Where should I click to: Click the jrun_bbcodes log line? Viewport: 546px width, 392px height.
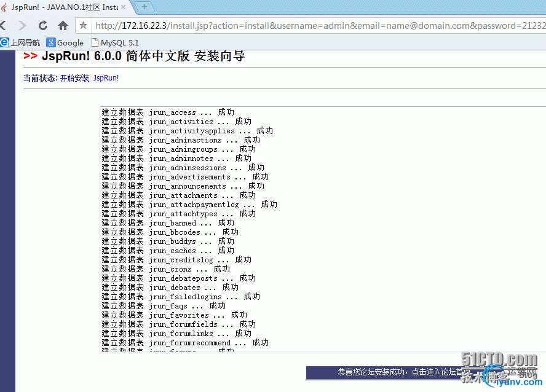(x=170, y=232)
